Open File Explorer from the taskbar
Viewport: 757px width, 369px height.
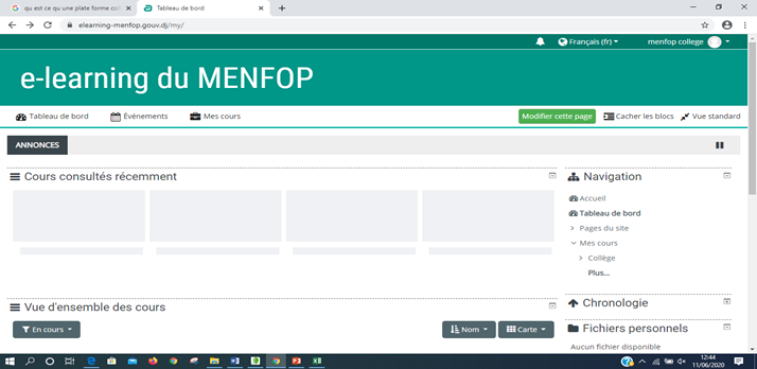(214, 361)
